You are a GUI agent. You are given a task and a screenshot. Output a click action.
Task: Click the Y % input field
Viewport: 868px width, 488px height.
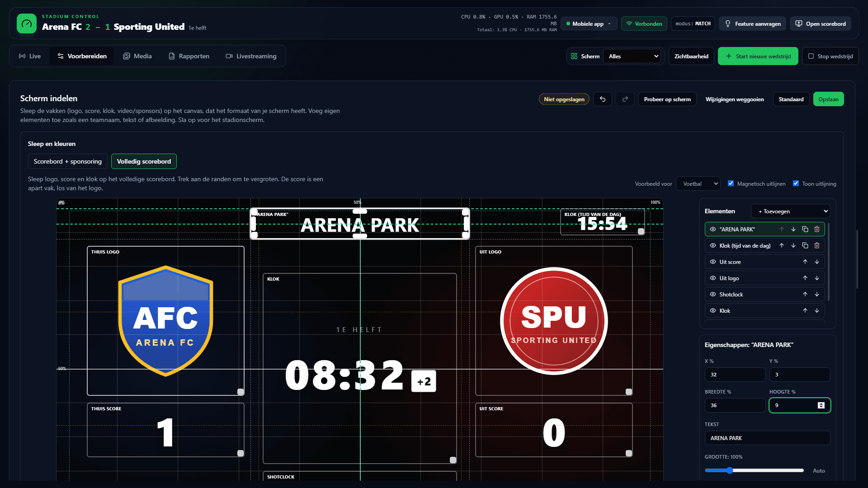point(800,375)
